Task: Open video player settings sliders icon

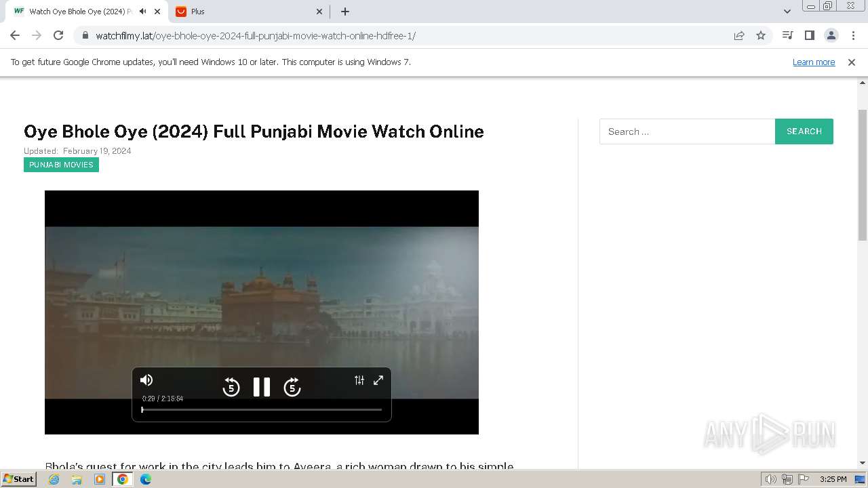Action: click(359, 380)
